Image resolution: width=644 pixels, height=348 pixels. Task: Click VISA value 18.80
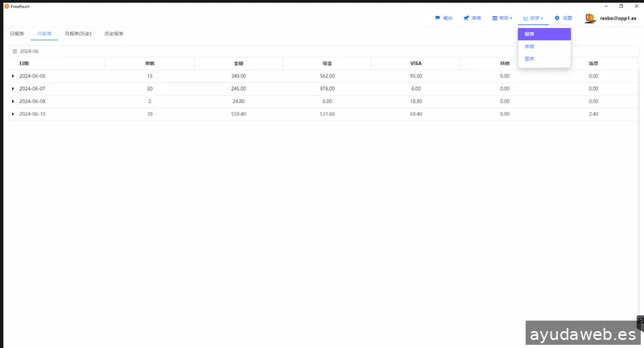[x=416, y=101]
